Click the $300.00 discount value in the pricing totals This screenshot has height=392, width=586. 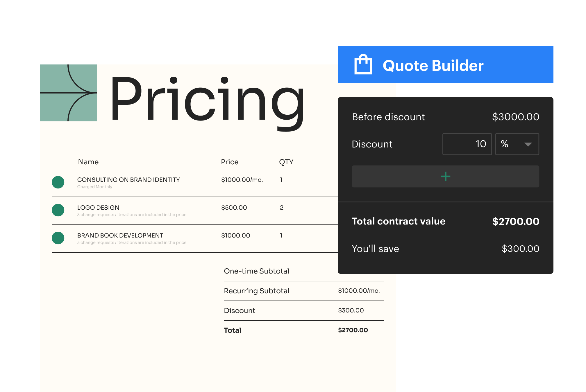[x=351, y=310]
